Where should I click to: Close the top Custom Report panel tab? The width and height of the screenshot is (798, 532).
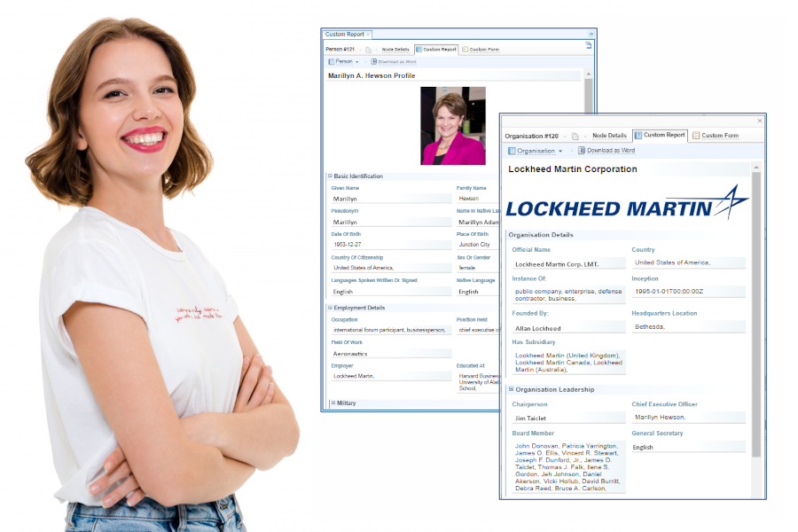(x=368, y=35)
